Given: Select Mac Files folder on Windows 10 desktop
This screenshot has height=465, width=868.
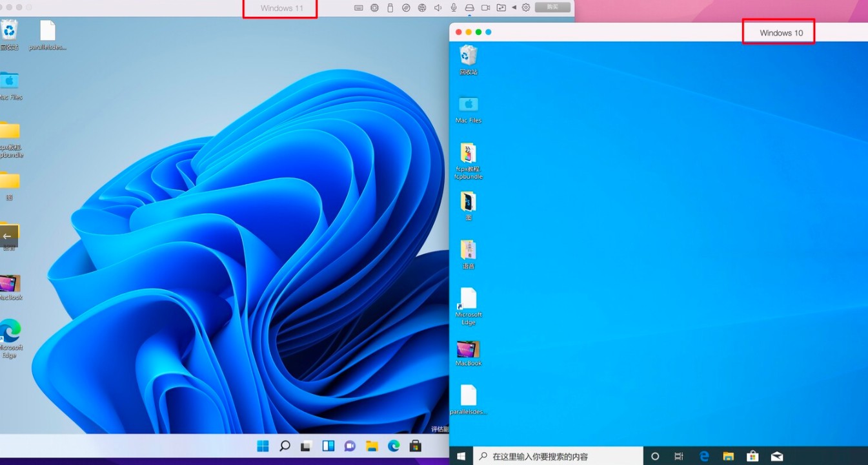Looking at the screenshot, I should pos(469,108).
